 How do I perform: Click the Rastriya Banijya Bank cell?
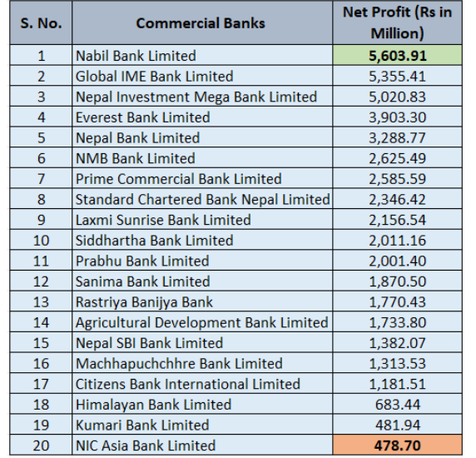(x=202, y=301)
